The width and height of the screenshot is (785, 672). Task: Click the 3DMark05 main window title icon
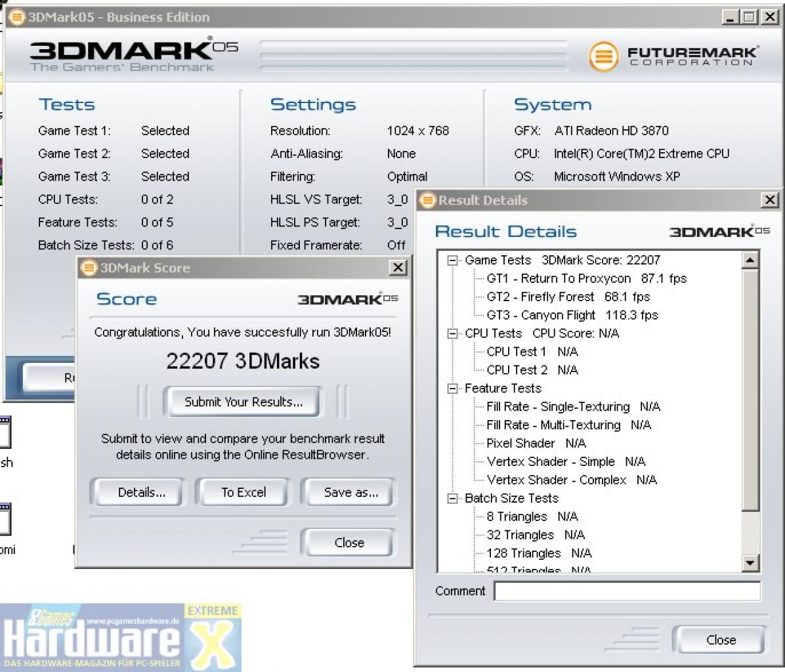click(16, 17)
